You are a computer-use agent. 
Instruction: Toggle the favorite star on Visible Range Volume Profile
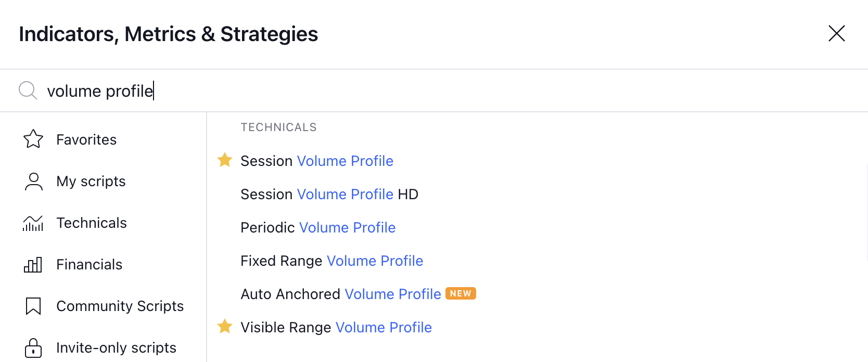click(x=224, y=326)
